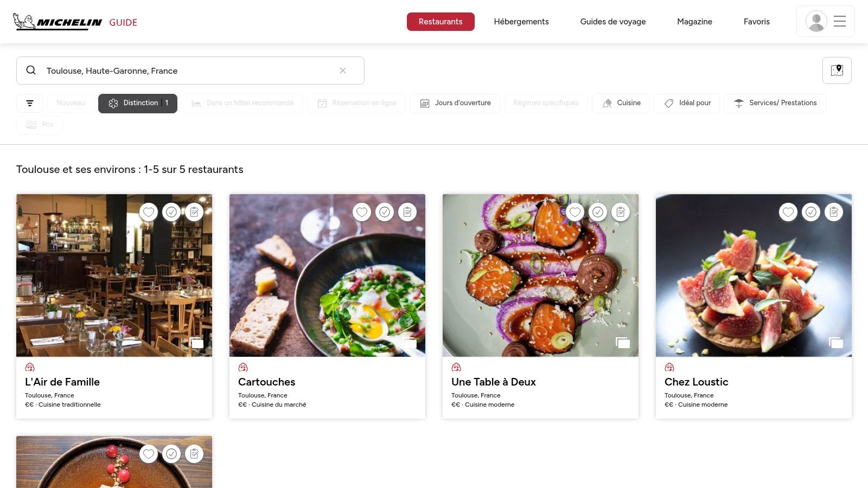Expand the Distinction filter
Screen dimensions: 868x488
pos(138,103)
